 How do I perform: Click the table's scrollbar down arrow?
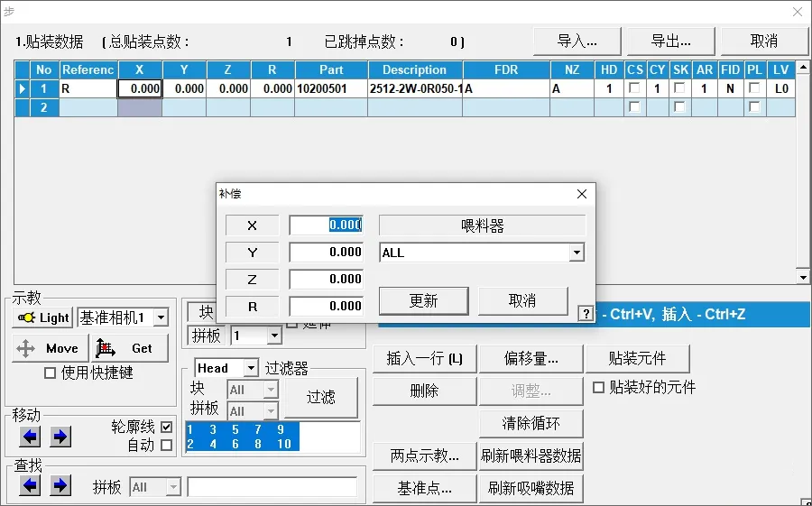pos(803,278)
